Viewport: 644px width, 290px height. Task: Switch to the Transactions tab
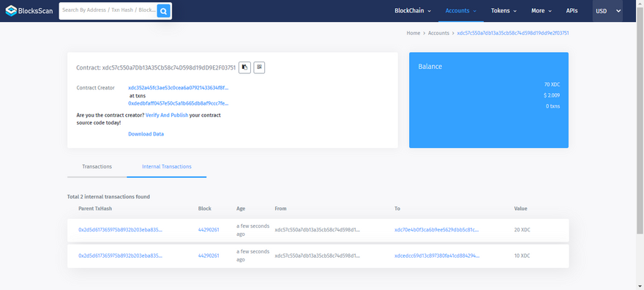coord(97,166)
